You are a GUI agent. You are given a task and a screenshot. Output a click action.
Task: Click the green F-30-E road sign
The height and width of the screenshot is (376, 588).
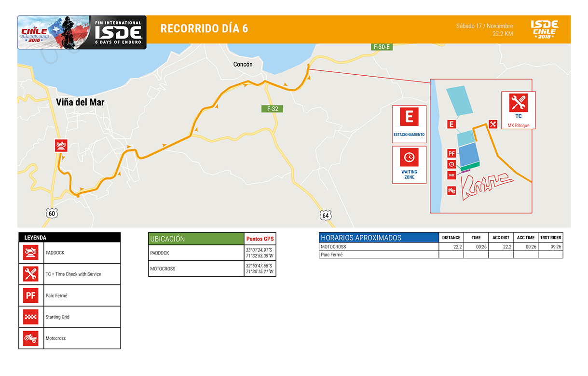click(x=382, y=47)
